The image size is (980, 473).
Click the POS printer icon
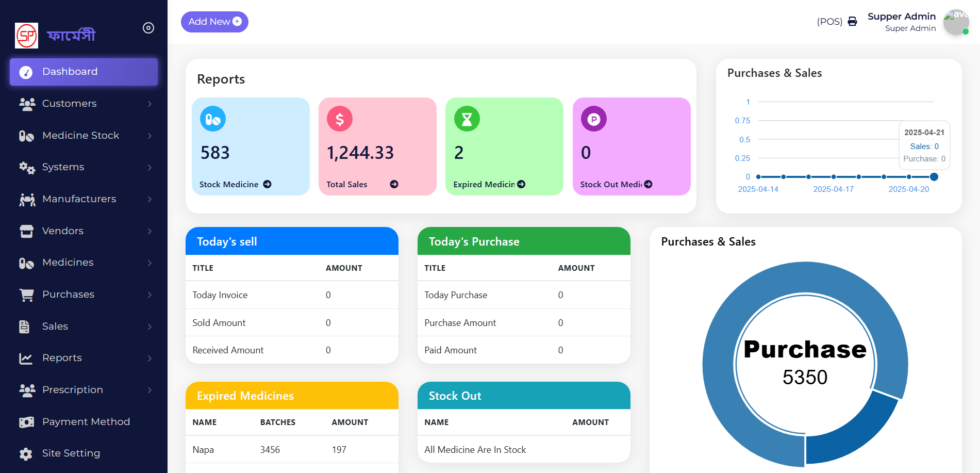point(852,22)
